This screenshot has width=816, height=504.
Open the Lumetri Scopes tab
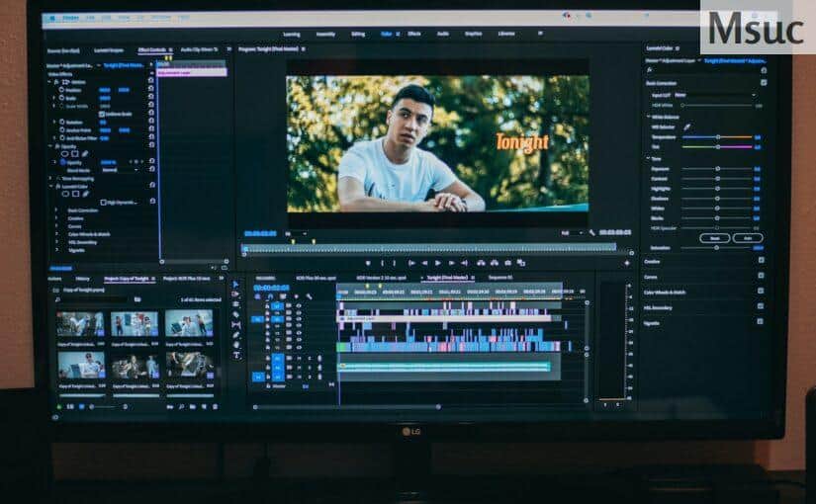pyautogui.click(x=109, y=50)
